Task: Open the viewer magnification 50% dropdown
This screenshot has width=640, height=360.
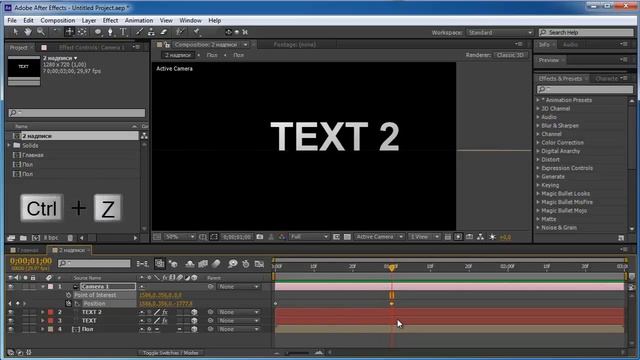Action: click(180, 237)
